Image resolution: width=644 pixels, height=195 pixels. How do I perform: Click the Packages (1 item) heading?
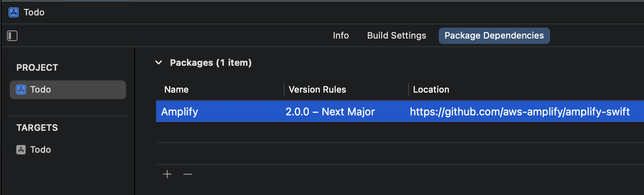coord(211,63)
